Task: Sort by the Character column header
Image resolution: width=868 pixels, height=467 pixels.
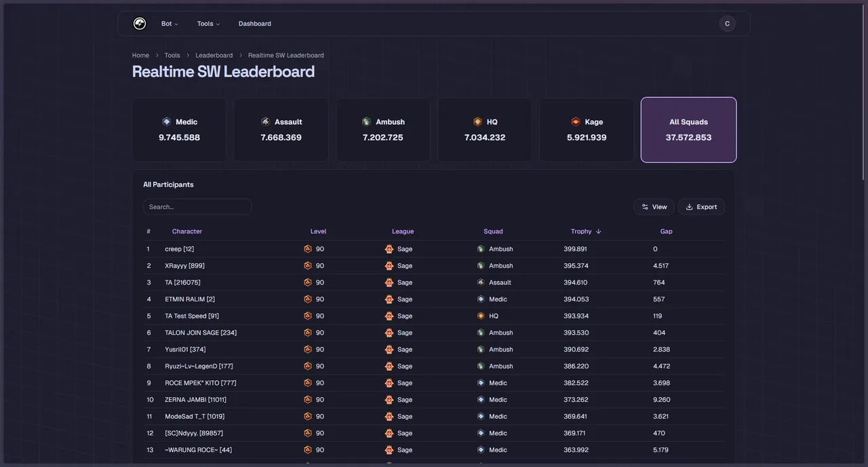Action: tap(187, 231)
